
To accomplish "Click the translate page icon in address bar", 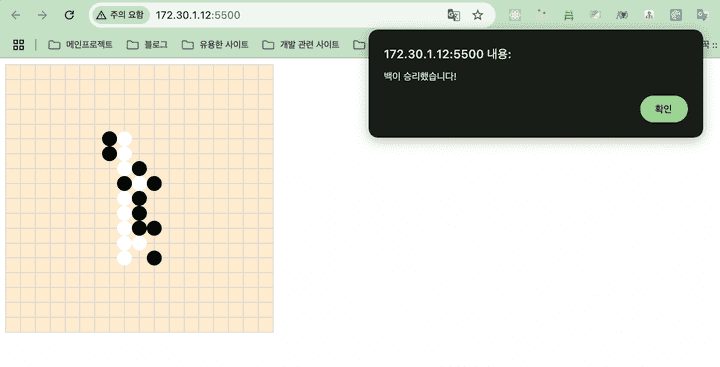I will point(453,15).
